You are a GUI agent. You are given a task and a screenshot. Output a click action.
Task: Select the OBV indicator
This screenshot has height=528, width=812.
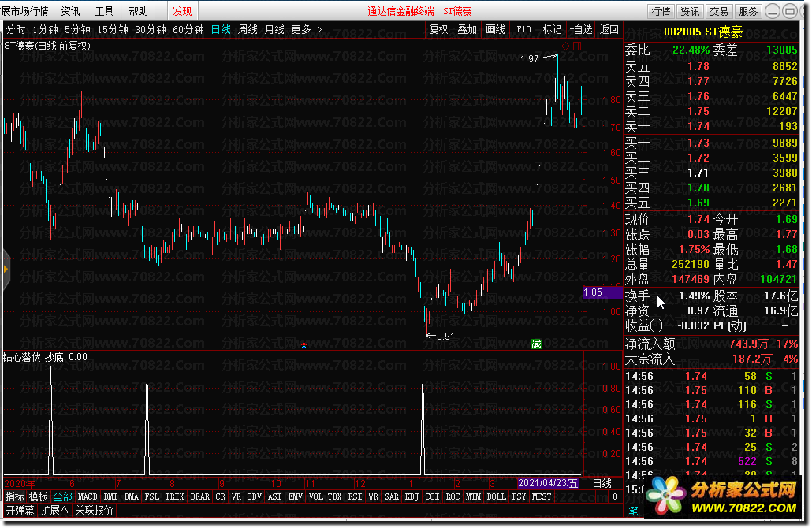pyautogui.click(x=255, y=497)
